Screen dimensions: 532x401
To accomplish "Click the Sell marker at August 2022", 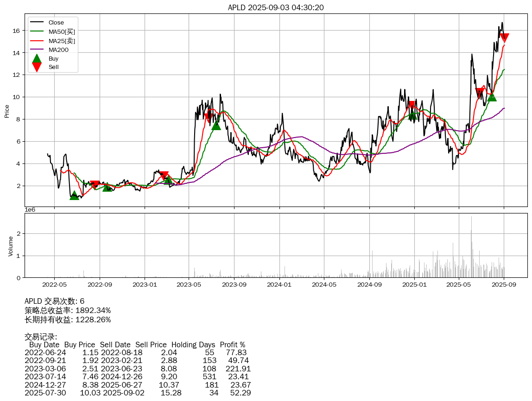I will point(95,185).
